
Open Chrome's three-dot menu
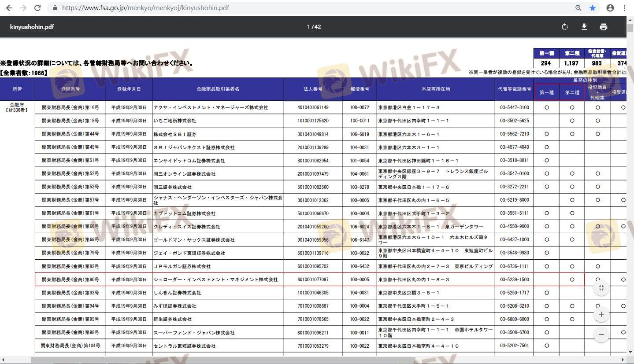pyautogui.click(x=625, y=8)
